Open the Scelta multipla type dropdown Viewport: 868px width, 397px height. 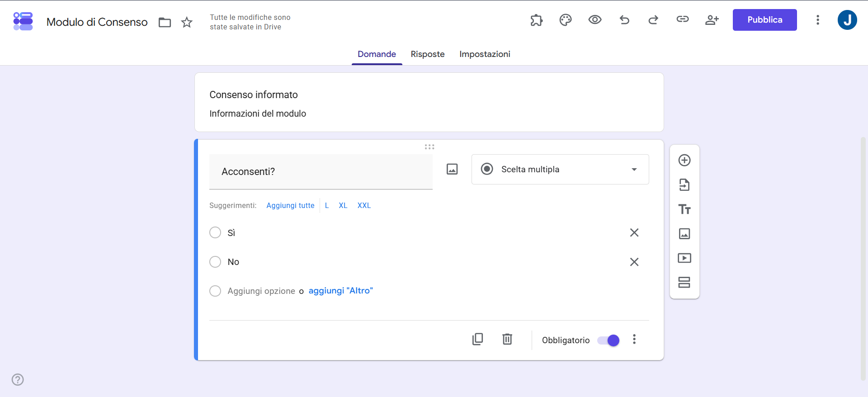click(x=560, y=169)
